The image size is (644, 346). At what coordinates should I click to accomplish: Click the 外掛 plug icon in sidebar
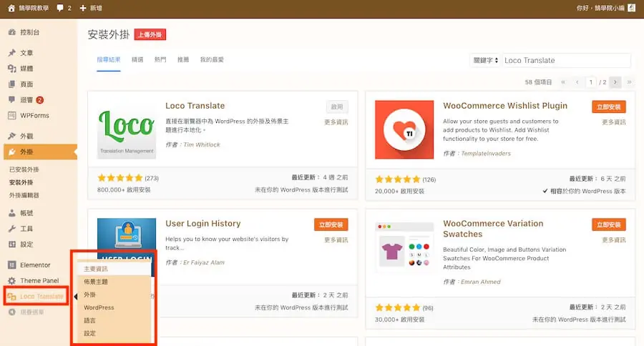(12, 152)
